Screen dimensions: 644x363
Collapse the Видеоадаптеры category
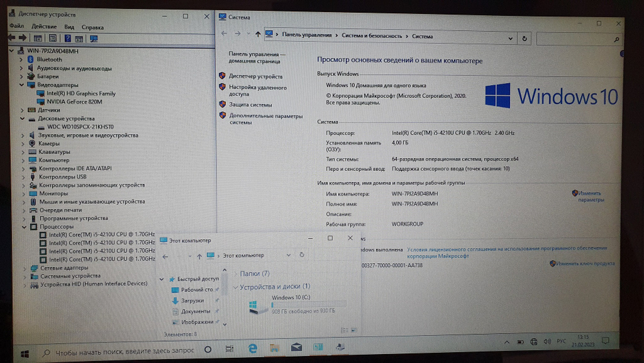[22, 84]
